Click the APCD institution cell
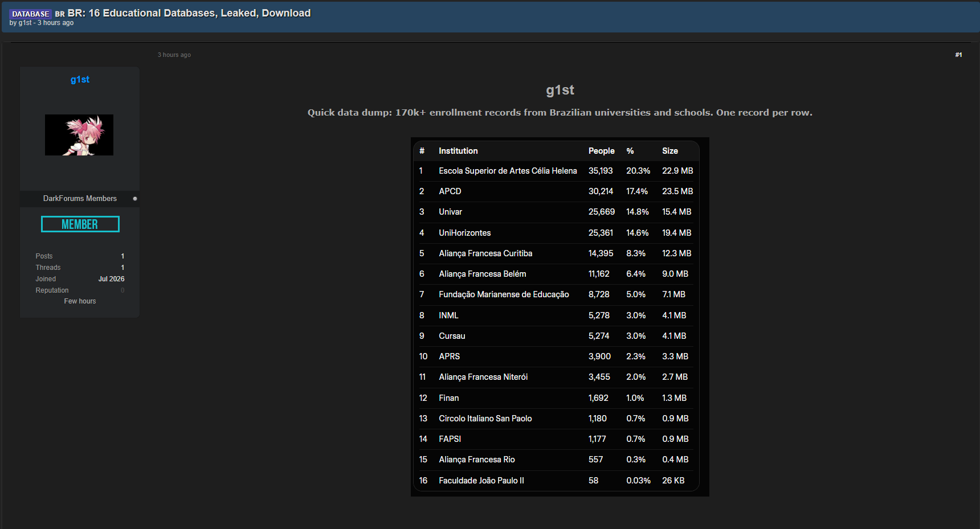980x529 pixels. (450, 191)
